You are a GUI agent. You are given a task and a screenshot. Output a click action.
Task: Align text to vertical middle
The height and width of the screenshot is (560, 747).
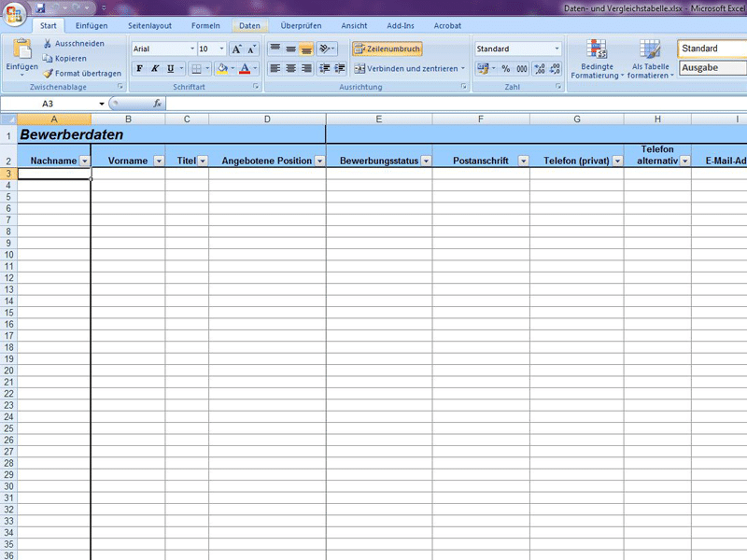(x=290, y=49)
